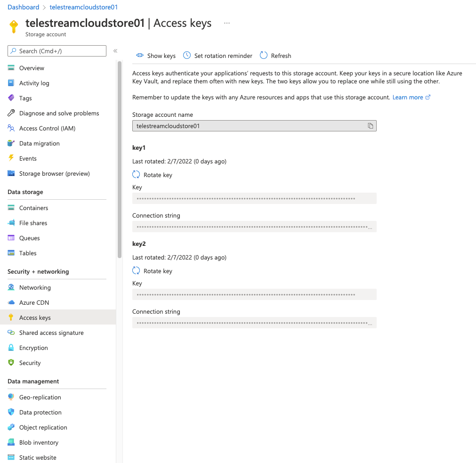Go to the Dashboard breadcrumb
Screen dimensions: 476x463
24,7
